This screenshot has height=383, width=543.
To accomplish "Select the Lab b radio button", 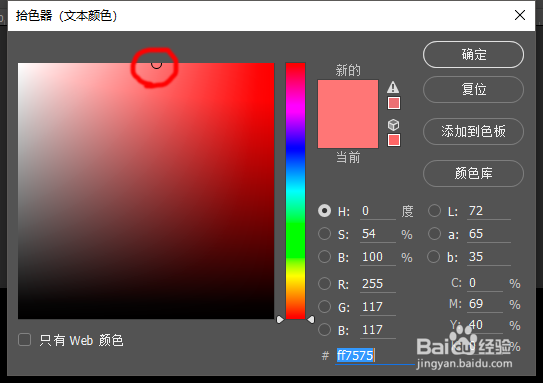I will 434,257.
